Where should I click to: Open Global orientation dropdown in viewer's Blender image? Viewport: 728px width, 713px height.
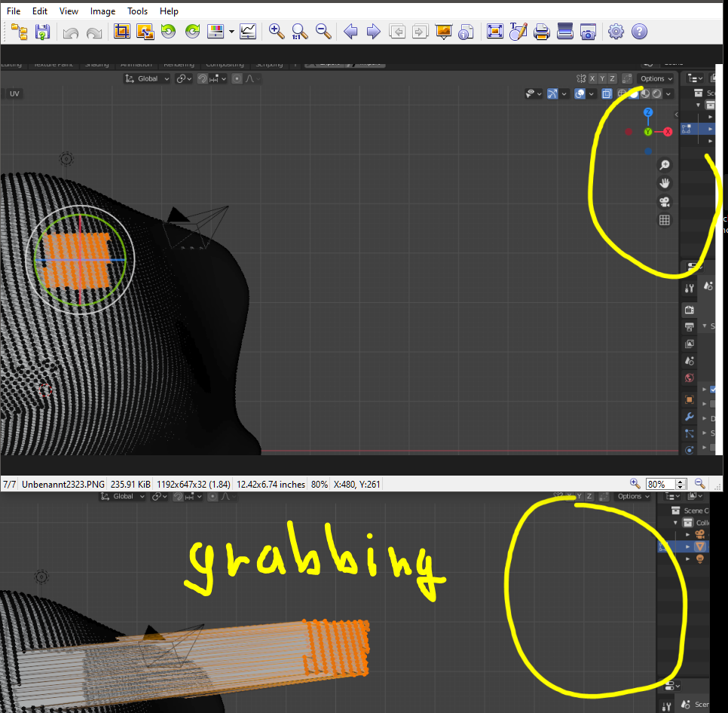(x=147, y=78)
